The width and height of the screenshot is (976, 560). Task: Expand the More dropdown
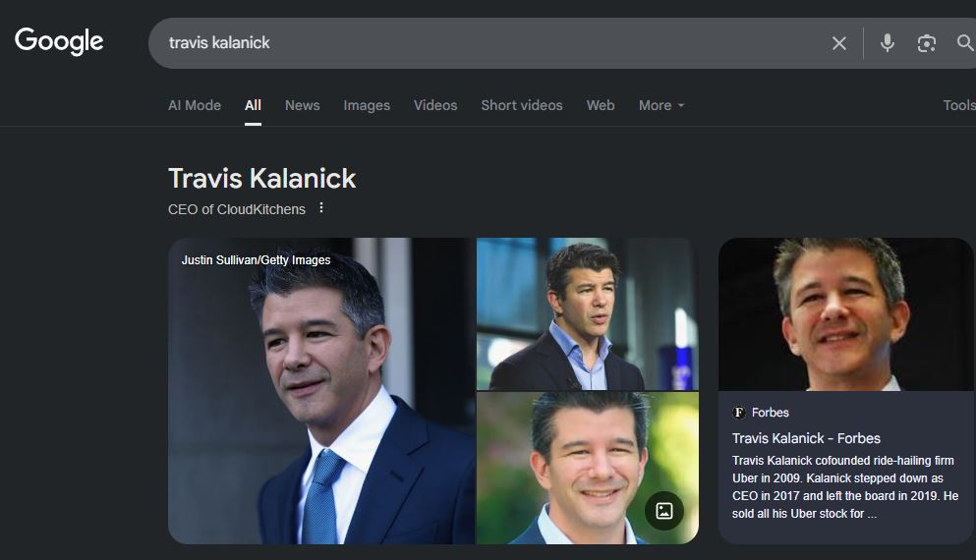661,105
